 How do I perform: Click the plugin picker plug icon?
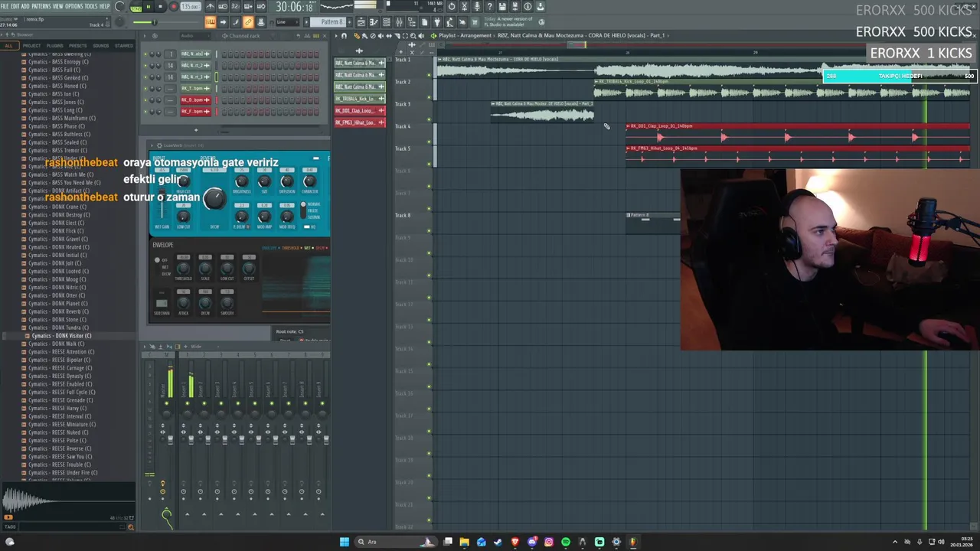[x=437, y=21]
